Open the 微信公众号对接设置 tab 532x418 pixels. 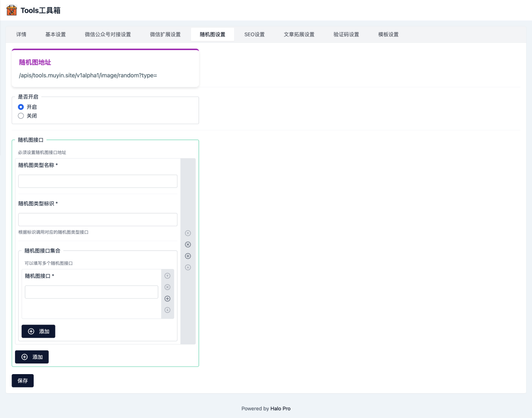pos(108,35)
